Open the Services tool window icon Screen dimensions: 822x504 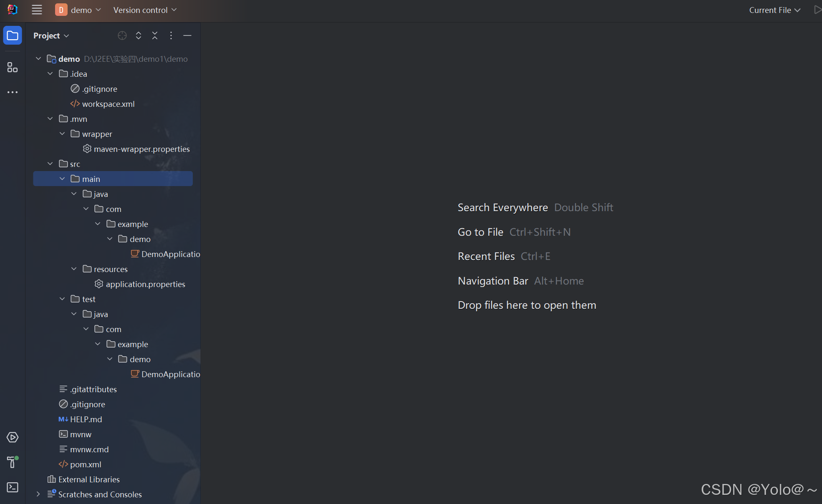(13, 437)
